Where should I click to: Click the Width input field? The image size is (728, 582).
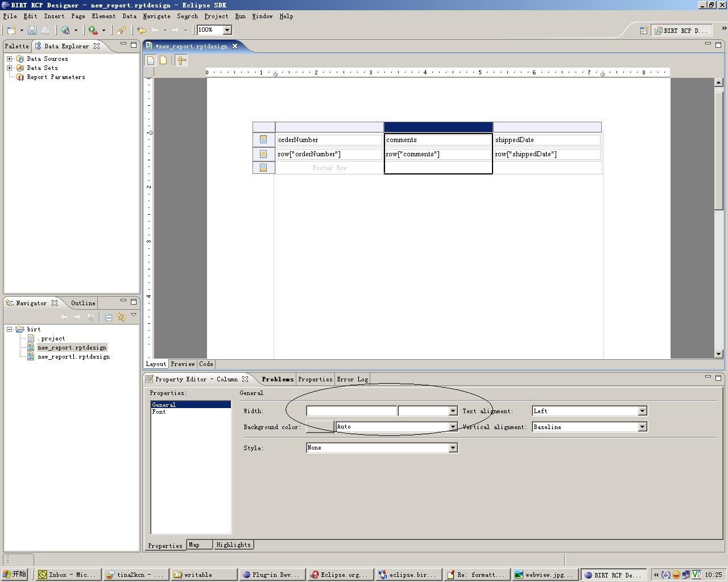351,411
